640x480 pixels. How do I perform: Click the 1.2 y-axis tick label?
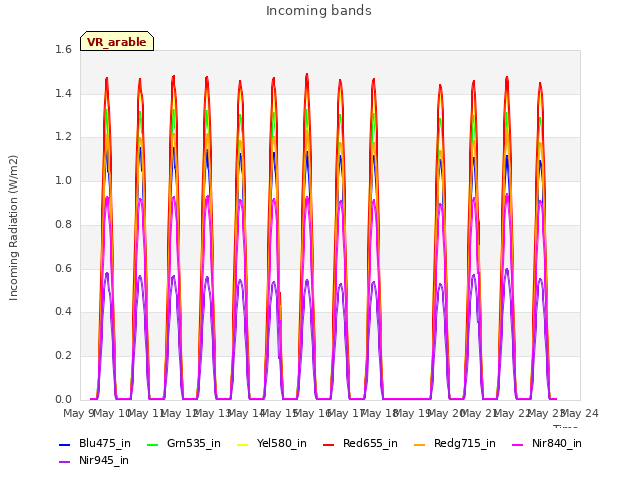point(63,137)
